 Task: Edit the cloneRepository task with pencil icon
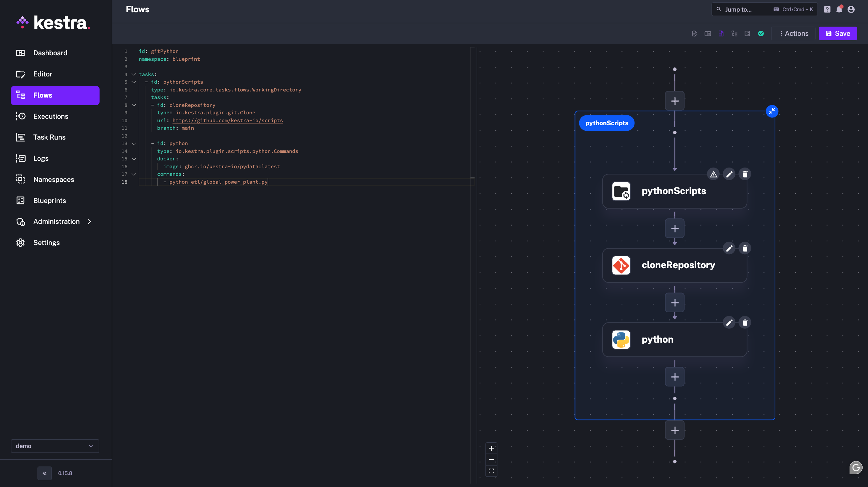pyautogui.click(x=729, y=248)
